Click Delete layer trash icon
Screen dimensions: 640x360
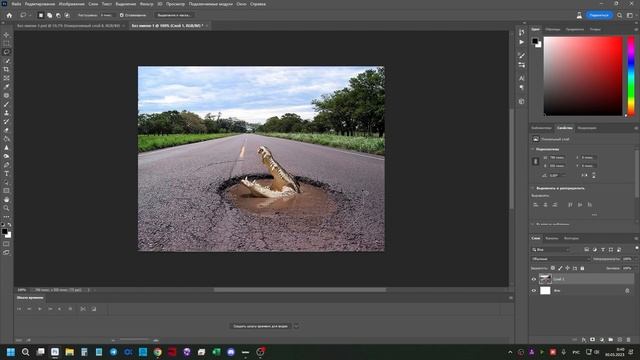click(x=629, y=340)
